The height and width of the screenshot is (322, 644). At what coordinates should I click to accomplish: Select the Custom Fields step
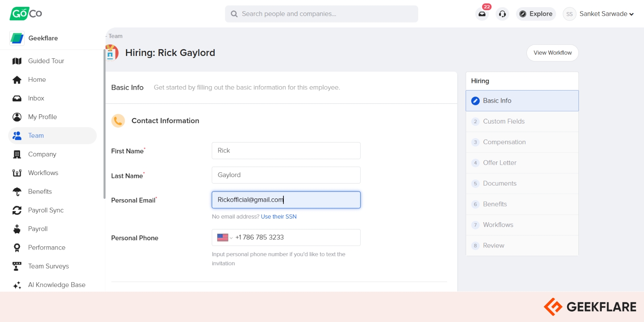tap(504, 122)
